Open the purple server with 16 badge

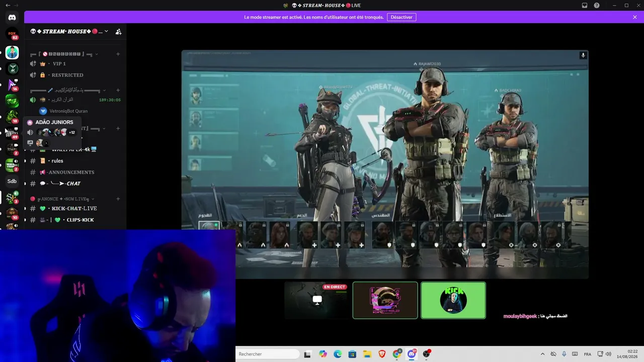(12, 84)
